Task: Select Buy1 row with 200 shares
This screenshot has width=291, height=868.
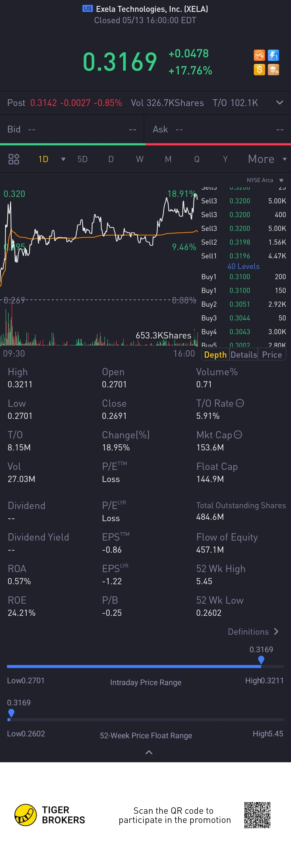Action: click(x=244, y=277)
